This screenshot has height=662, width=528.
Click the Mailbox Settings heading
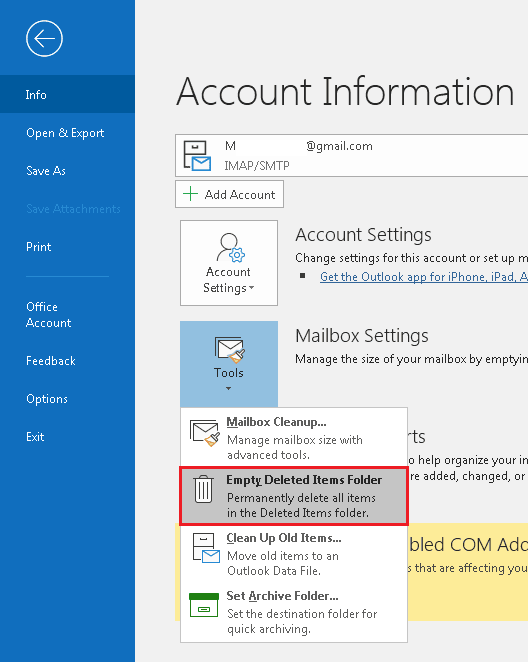(x=362, y=336)
